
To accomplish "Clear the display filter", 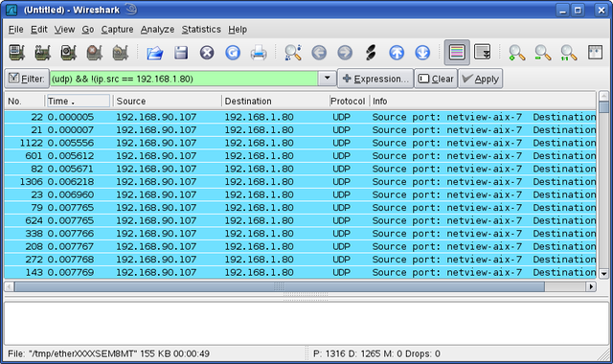I will tap(436, 79).
